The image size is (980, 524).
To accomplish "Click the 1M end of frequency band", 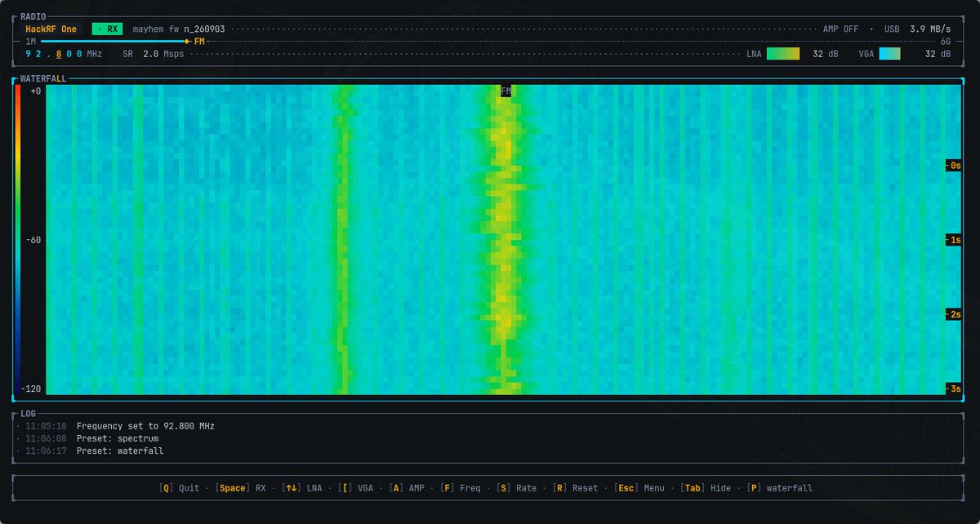I will pos(30,41).
